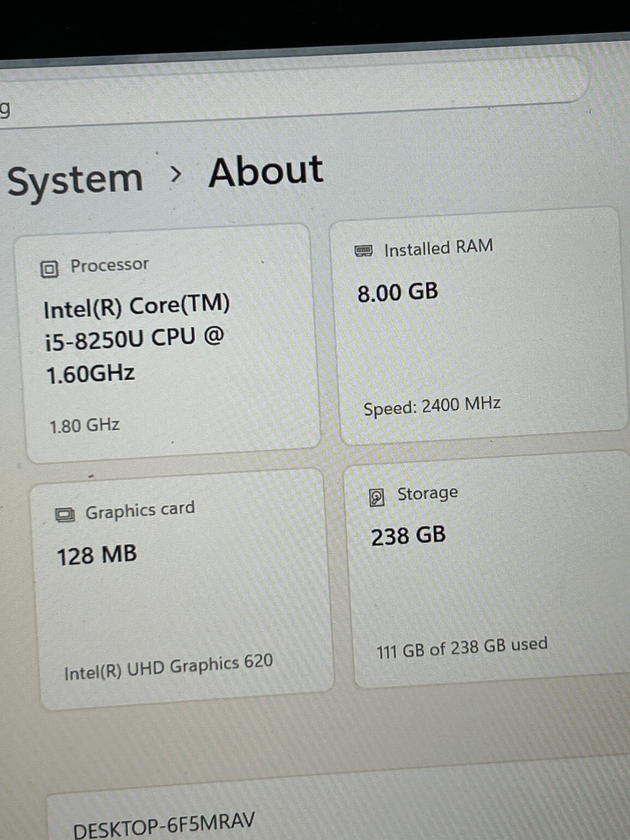
Task: Select the Intel(R) Core(TM) i5-8250U CPU text
Action: tap(136, 338)
